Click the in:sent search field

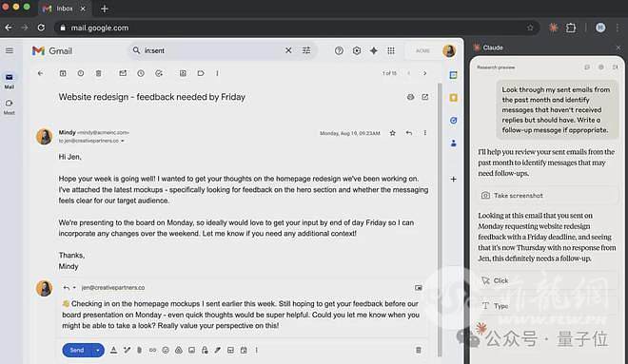click(212, 50)
